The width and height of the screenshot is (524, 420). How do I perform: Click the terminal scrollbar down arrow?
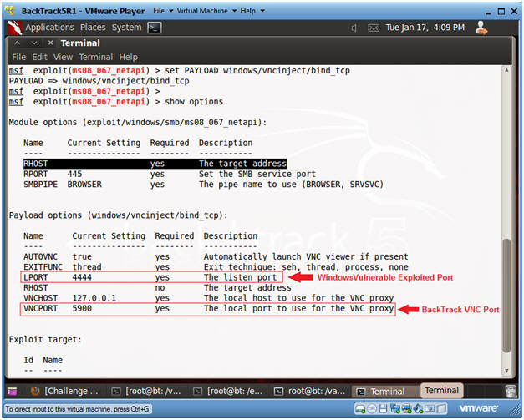[x=506, y=370]
